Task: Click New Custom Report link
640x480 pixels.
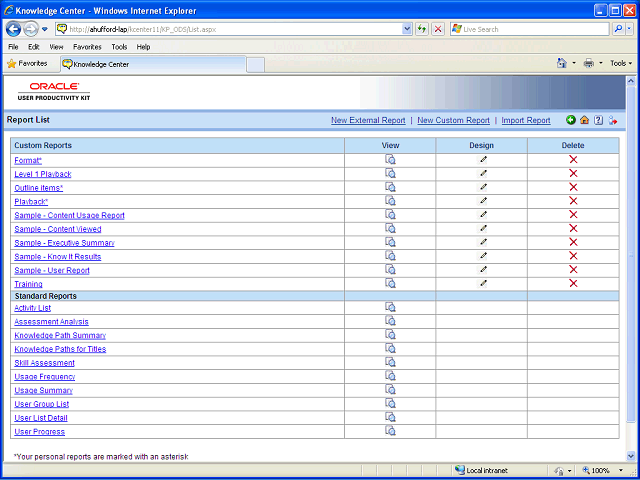Action: [453, 120]
